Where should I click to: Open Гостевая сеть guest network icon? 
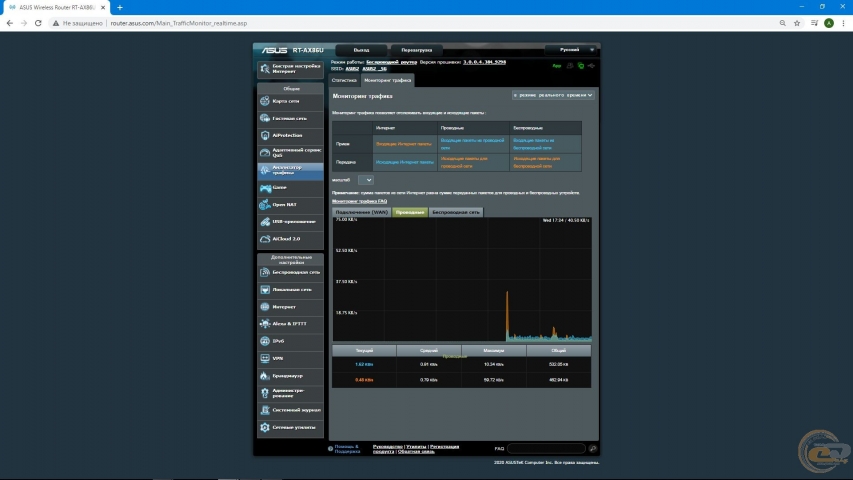coord(265,118)
